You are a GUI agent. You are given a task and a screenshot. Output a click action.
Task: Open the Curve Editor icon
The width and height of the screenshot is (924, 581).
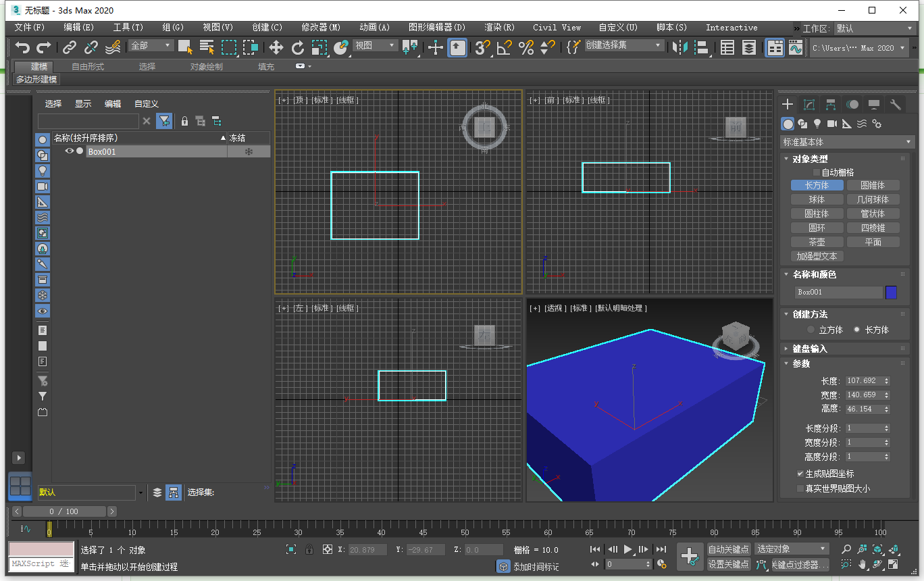tap(796, 47)
